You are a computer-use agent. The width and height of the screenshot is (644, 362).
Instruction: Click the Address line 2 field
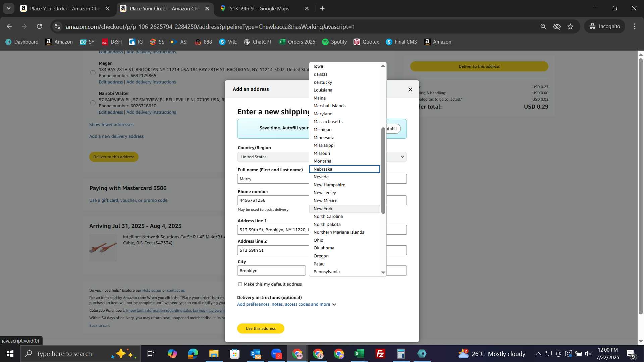click(x=322, y=250)
